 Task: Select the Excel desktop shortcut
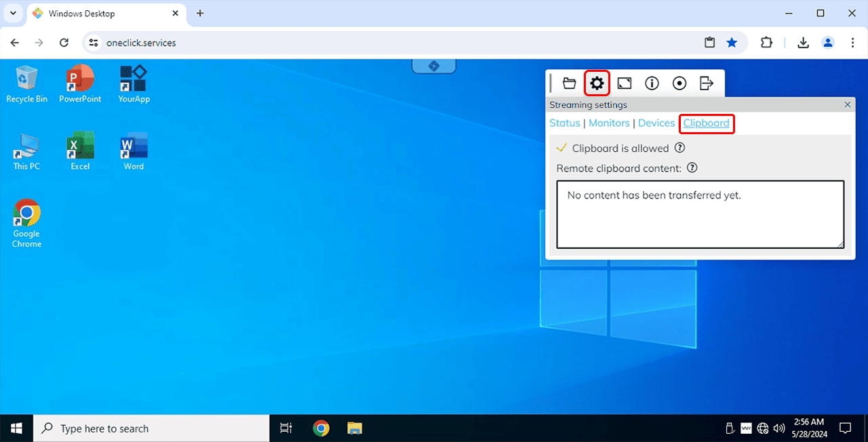(x=80, y=151)
